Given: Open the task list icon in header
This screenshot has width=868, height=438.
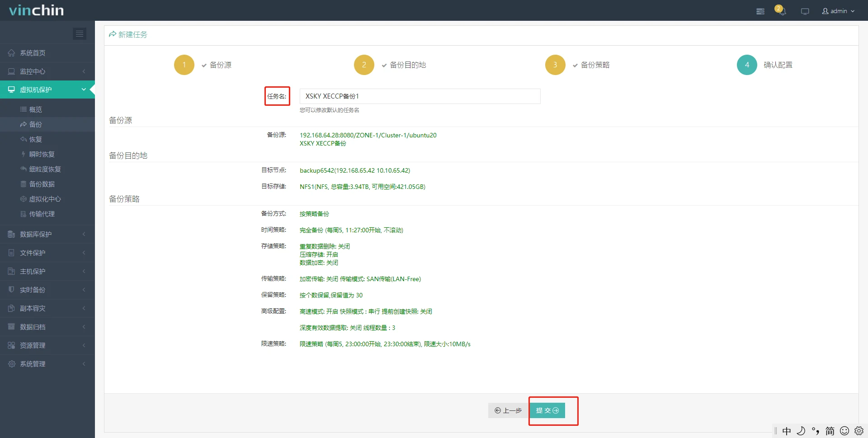Looking at the screenshot, I should tap(760, 11).
